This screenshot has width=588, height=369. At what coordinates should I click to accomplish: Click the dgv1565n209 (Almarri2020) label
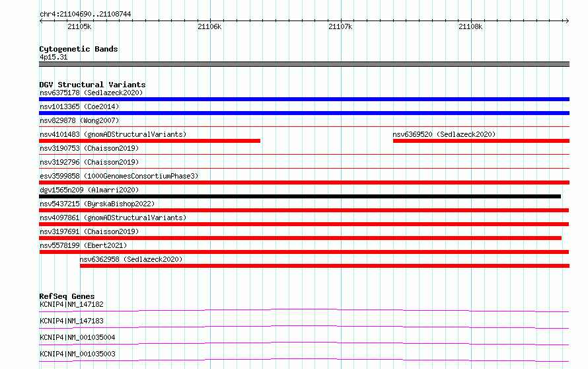(89, 190)
